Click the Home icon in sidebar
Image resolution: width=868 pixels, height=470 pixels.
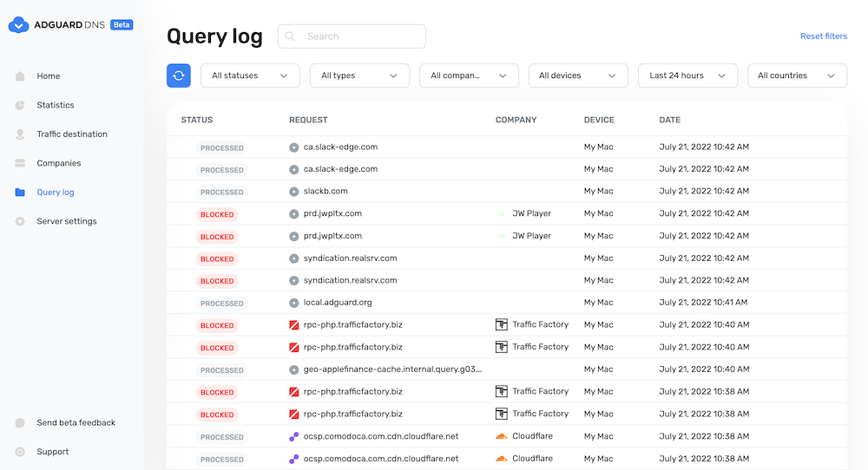click(20, 76)
